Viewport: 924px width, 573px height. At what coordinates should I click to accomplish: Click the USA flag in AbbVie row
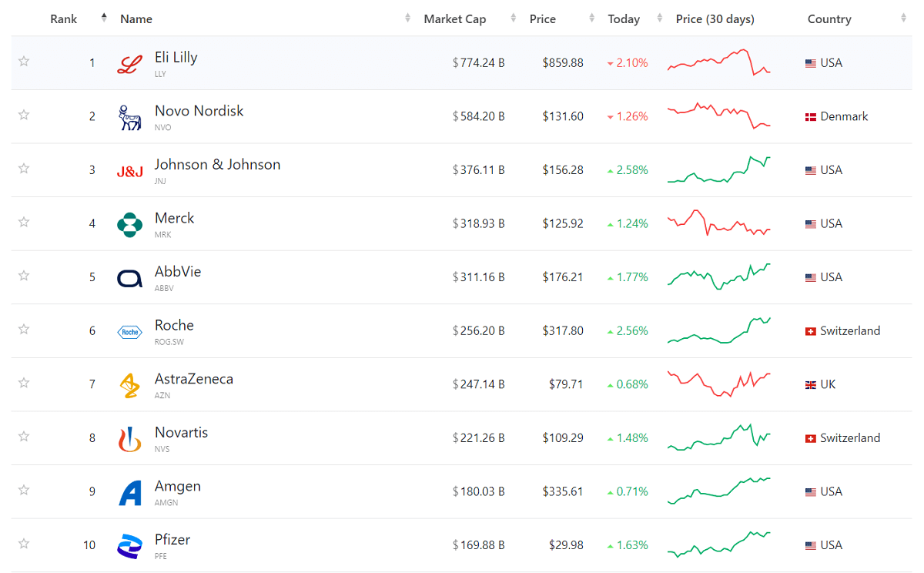(x=811, y=277)
